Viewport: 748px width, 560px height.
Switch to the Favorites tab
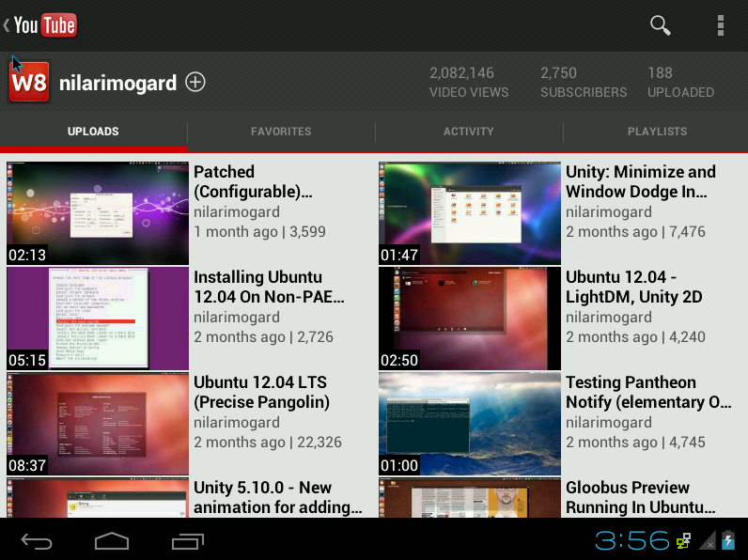(281, 132)
